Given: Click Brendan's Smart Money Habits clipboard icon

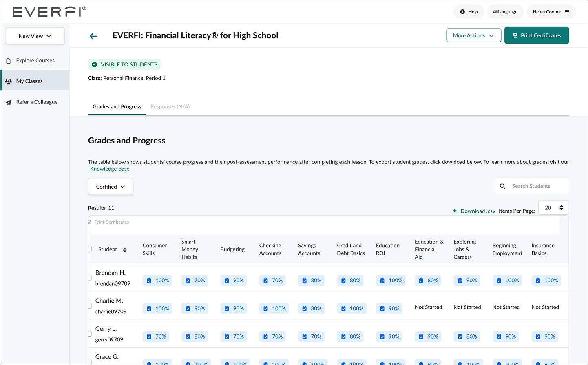Looking at the screenshot, I should 188,281.
